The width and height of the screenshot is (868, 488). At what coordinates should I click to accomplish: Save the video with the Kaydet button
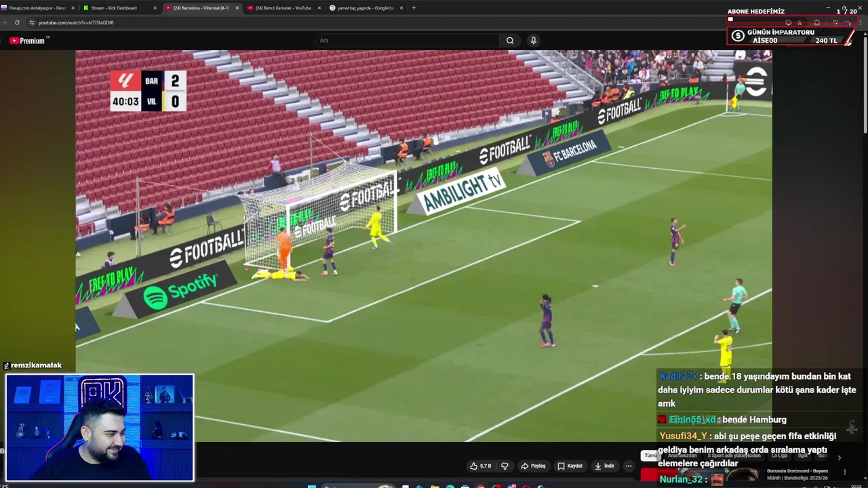click(x=570, y=466)
